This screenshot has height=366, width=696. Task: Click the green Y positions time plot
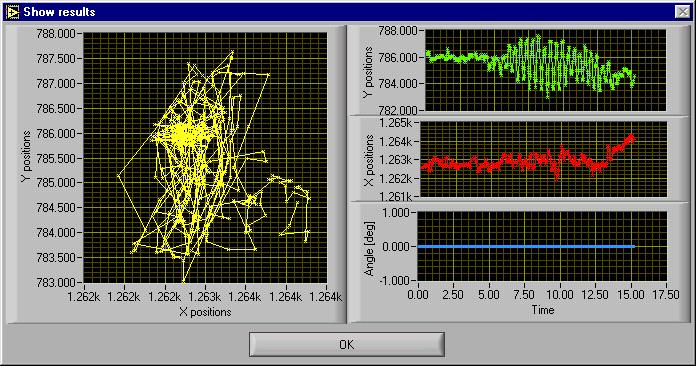546,70
